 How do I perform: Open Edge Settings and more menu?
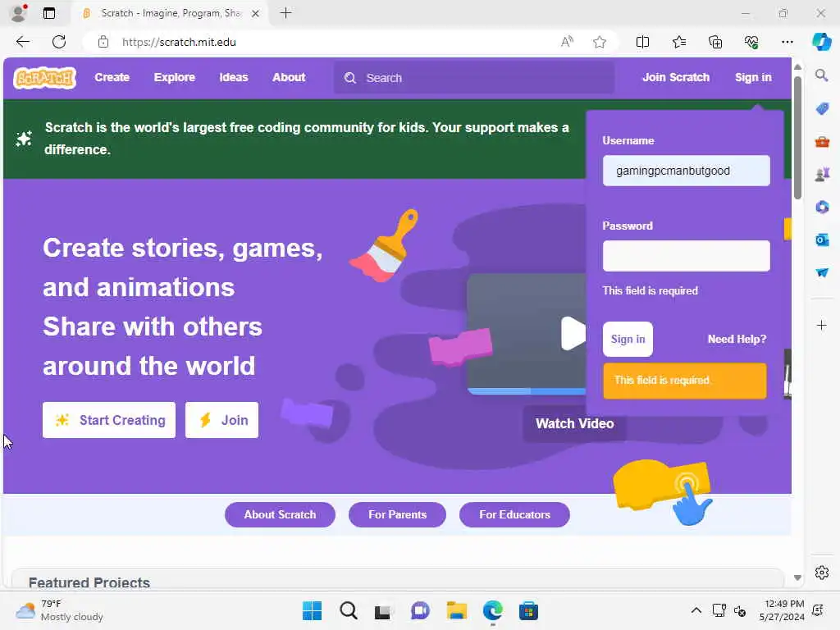coord(787,42)
